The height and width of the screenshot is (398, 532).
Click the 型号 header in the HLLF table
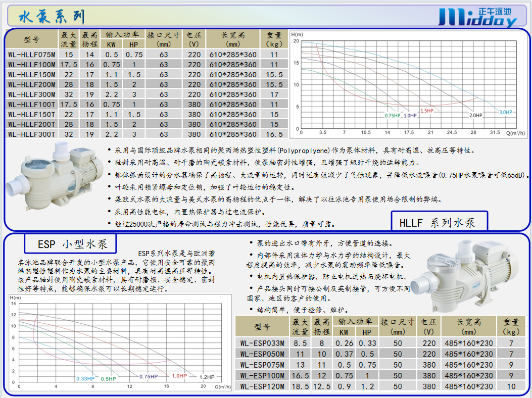click(x=31, y=40)
